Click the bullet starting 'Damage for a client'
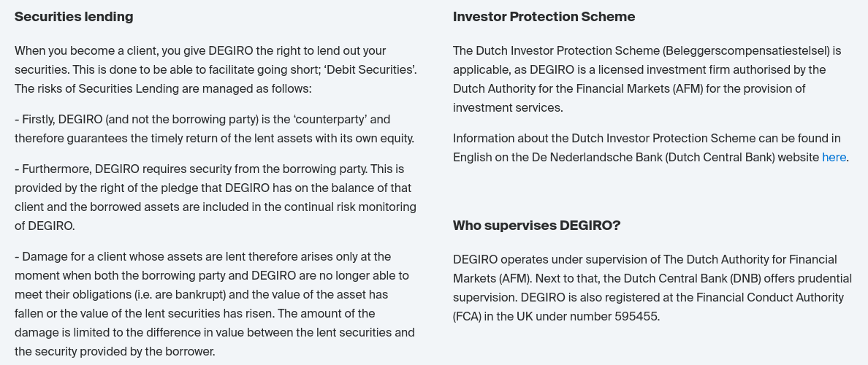 [215, 304]
